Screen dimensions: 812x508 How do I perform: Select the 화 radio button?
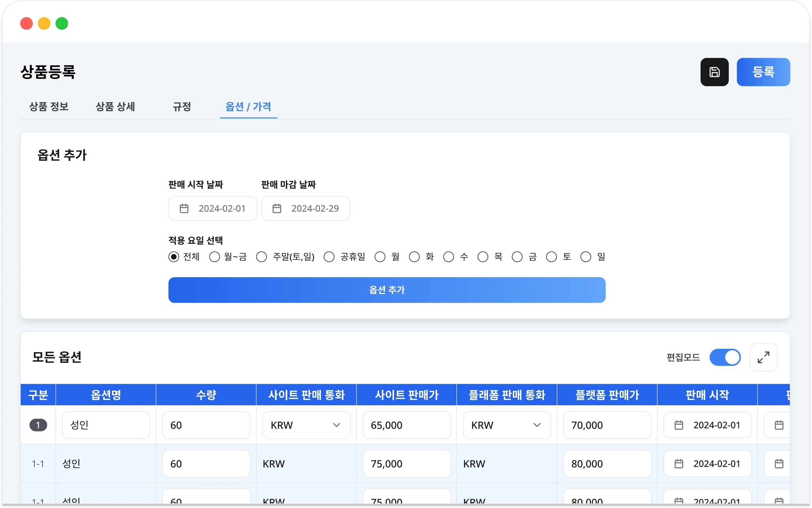point(414,257)
